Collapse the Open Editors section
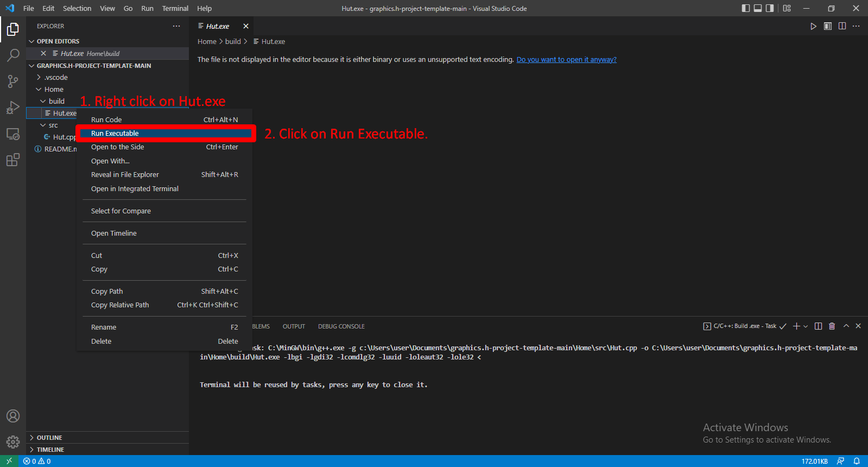The image size is (868, 467). [x=107, y=41]
